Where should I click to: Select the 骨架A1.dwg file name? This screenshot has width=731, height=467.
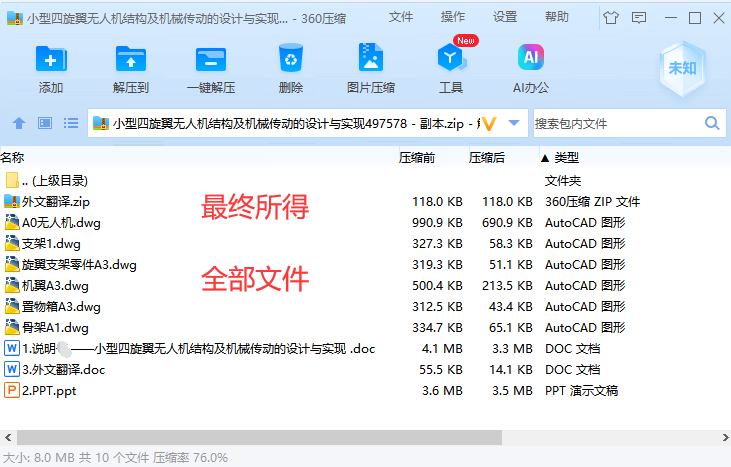(x=55, y=327)
